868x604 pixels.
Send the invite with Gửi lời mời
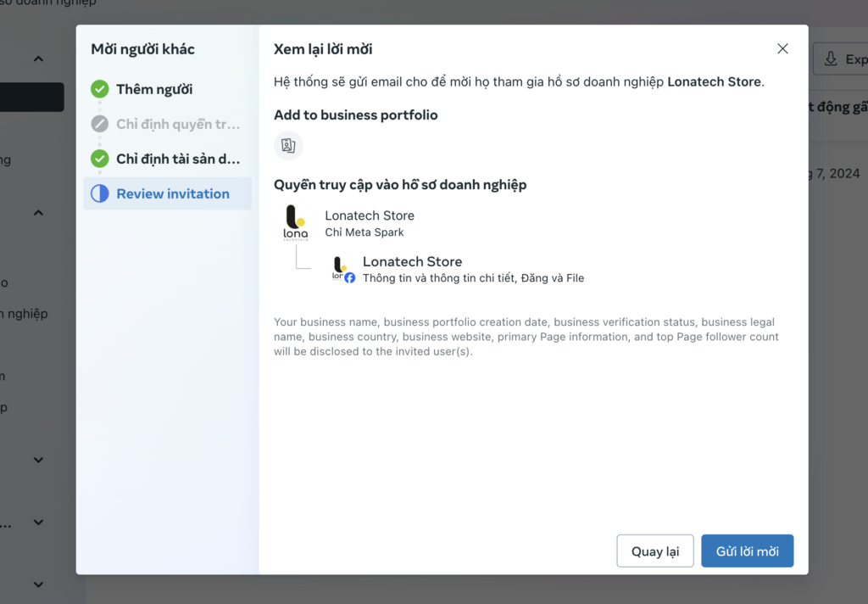(x=747, y=551)
